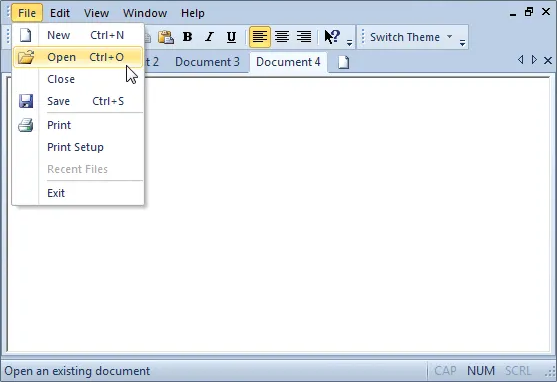Click the NUM status bar indicator
The width and height of the screenshot is (557, 382).
click(481, 371)
